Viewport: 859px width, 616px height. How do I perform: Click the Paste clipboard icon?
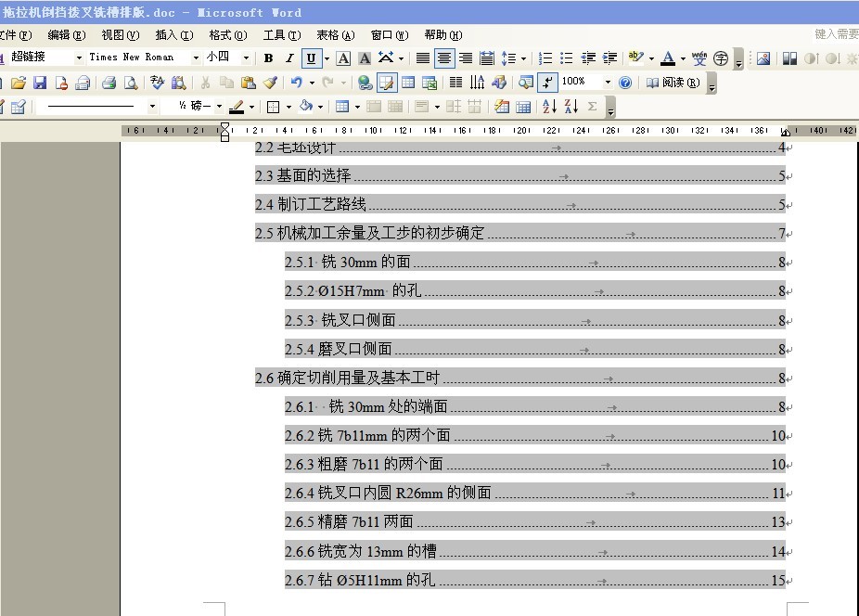(x=249, y=83)
